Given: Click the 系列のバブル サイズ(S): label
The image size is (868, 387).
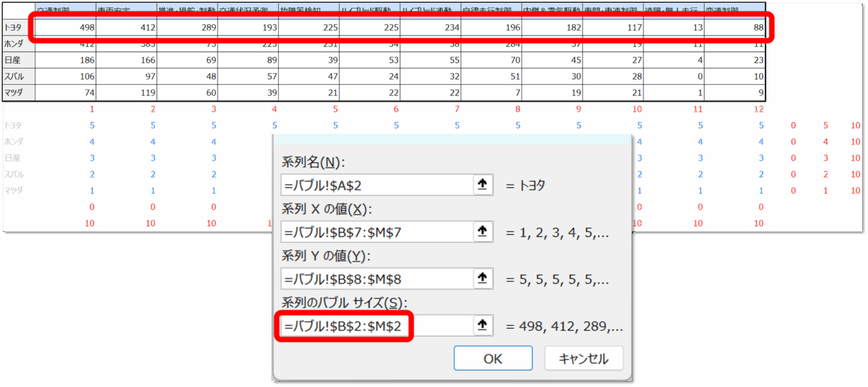Looking at the screenshot, I should 343,303.
